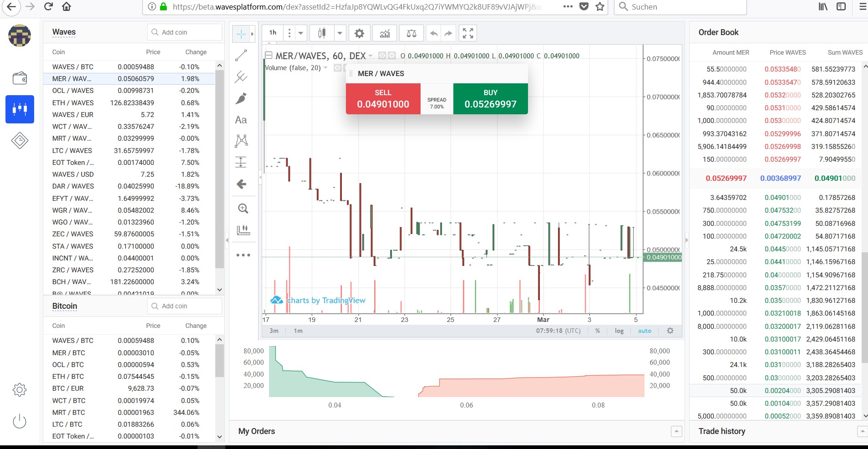This screenshot has width=868, height=449.
Task: Toggle Volume indicator visibility eye
Action: pos(337,68)
